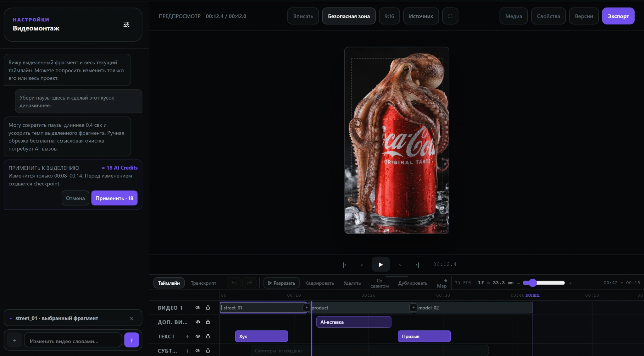Image resolution: width=644 pixels, height=356 pixels.
Task: Lock the subtitles track
Action: click(208, 351)
